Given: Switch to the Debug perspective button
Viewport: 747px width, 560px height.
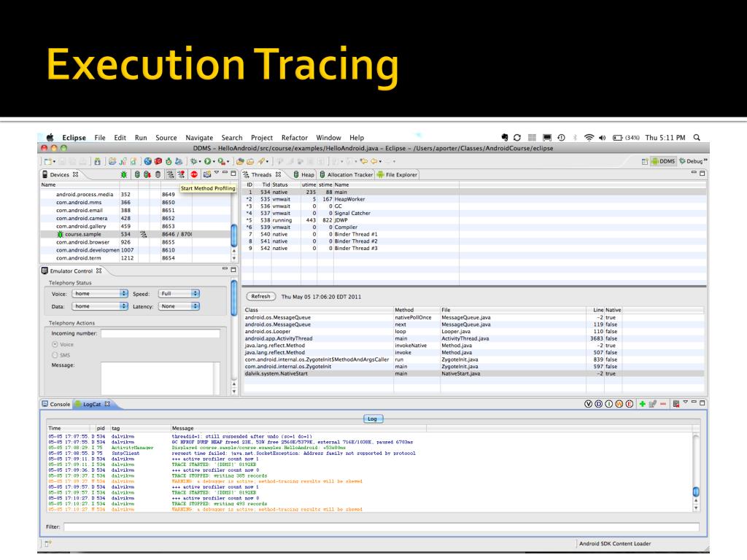Looking at the screenshot, I should point(690,161).
